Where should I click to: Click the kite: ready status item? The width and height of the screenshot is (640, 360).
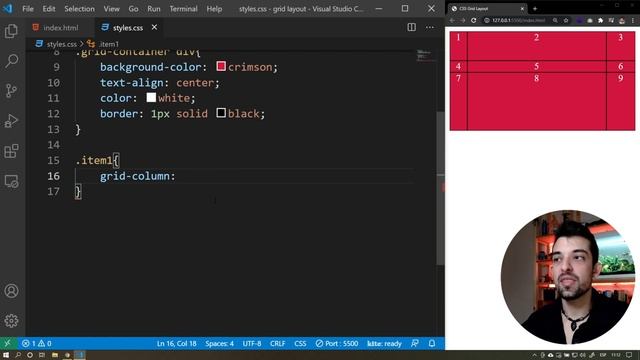(384, 344)
